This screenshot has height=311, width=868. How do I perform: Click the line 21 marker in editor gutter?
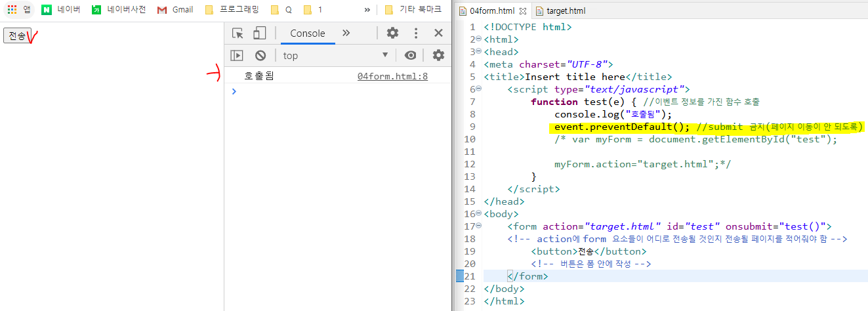[x=460, y=276]
